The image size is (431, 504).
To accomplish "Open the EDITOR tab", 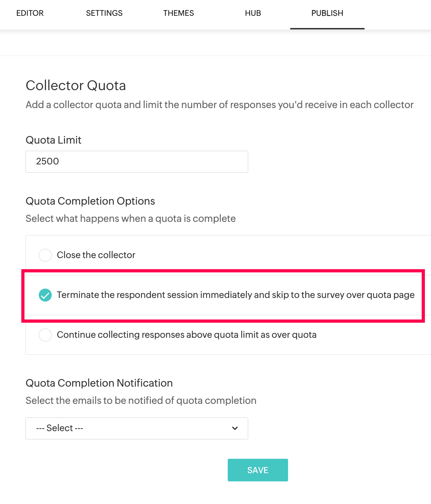I will [30, 13].
